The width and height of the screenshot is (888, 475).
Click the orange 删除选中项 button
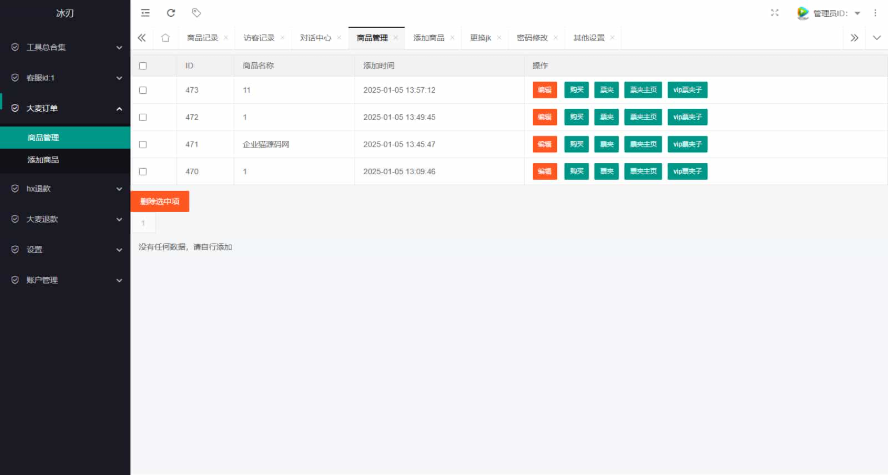pyautogui.click(x=160, y=201)
